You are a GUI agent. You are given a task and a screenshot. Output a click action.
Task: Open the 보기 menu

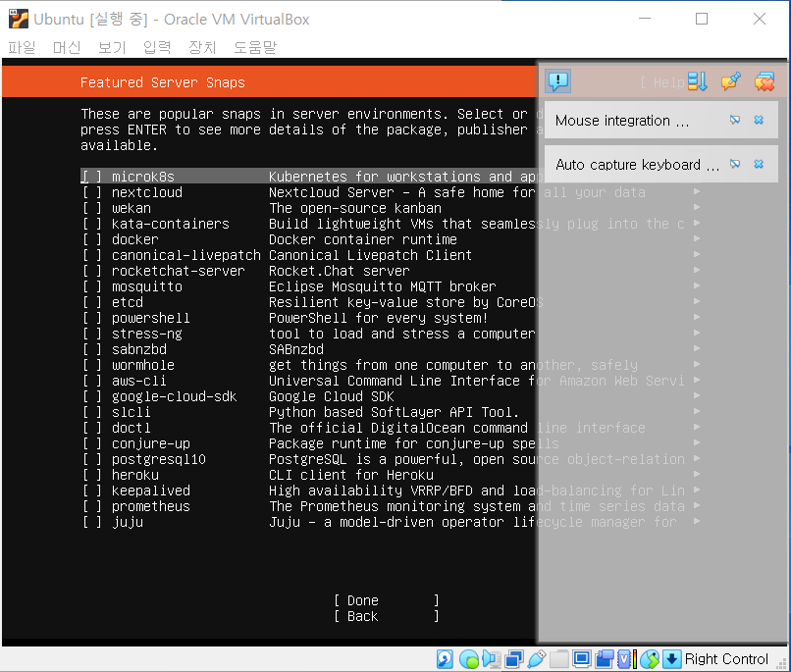(112, 47)
